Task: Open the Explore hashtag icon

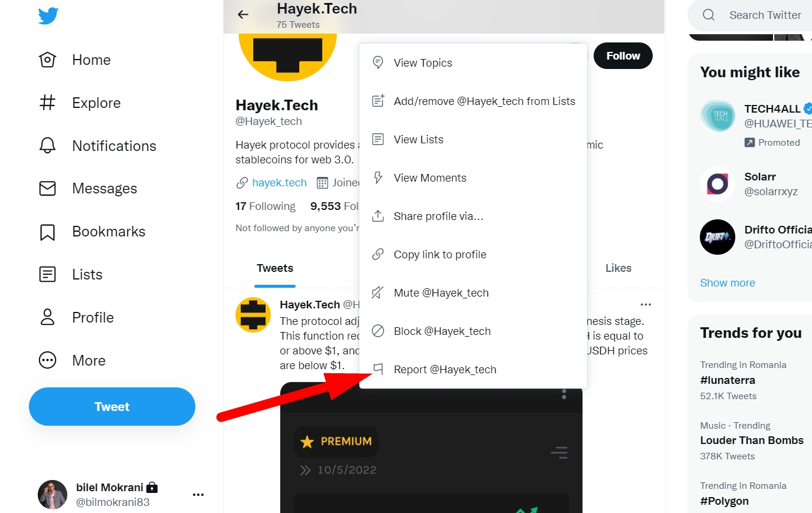Action: click(47, 103)
